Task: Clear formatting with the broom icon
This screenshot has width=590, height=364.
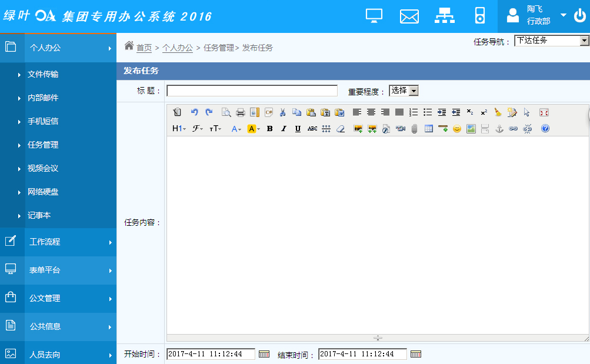Action: click(x=498, y=112)
